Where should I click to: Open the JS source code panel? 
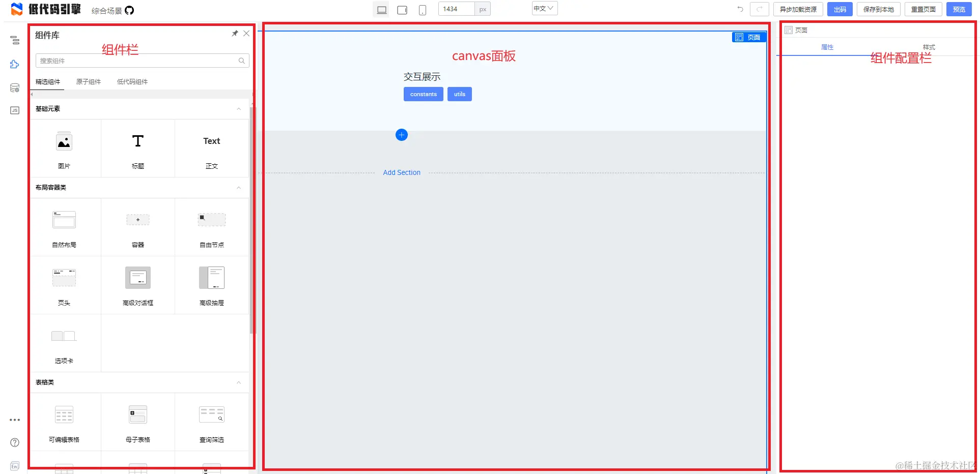pos(14,110)
